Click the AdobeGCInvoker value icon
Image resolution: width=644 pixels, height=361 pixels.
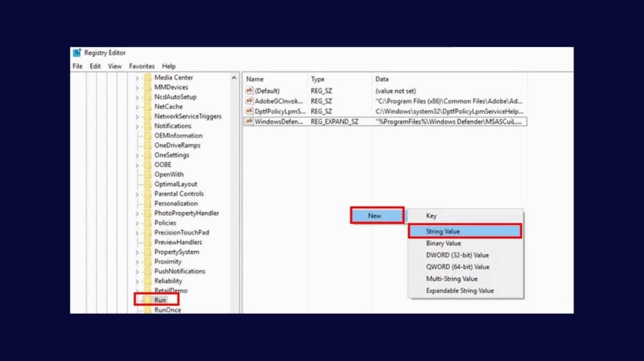(249, 101)
